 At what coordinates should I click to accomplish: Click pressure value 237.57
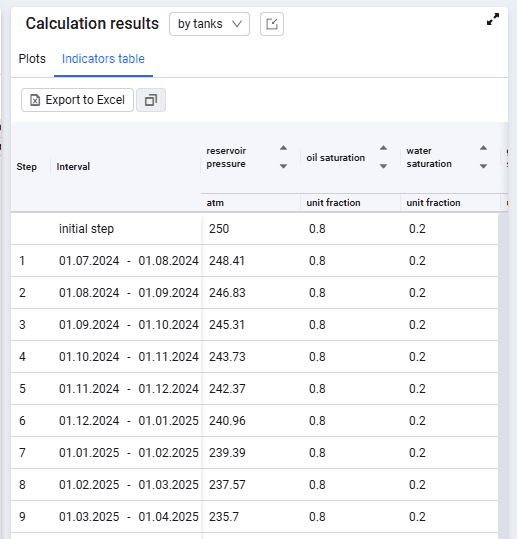point(227,484)
